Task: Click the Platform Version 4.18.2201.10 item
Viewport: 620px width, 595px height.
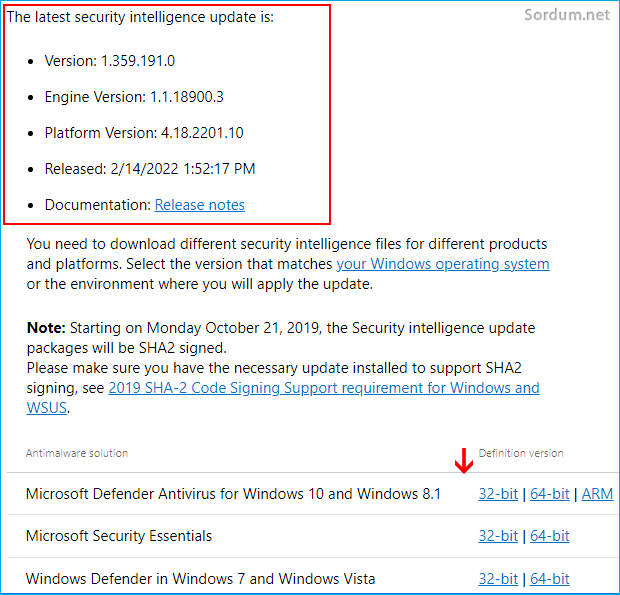Action: (144, 133)
